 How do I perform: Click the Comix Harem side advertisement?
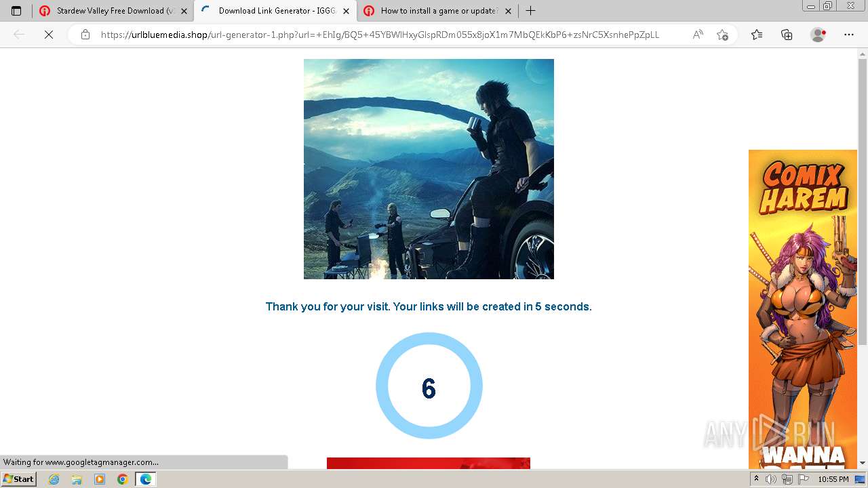(803, 309)
